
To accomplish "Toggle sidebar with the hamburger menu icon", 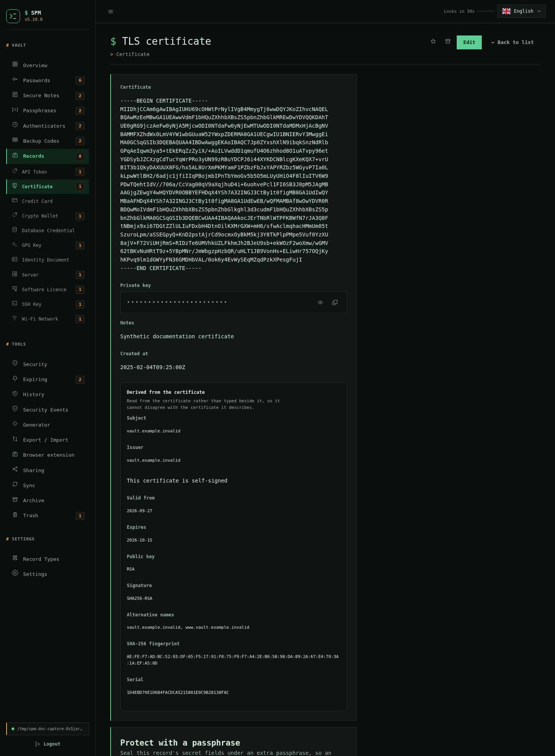I will (x=111, y=12).
